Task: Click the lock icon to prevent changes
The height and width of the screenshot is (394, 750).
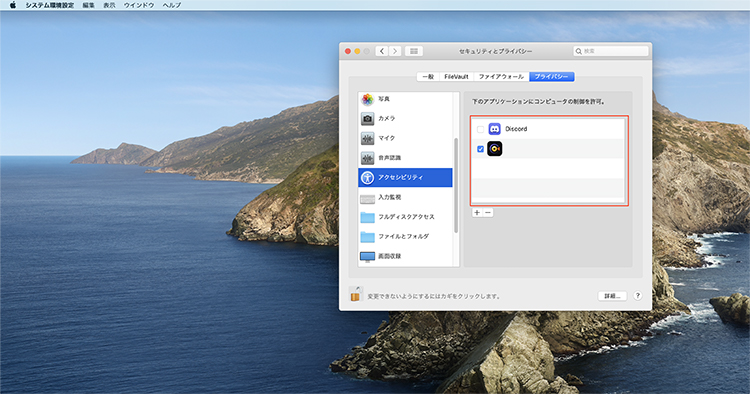Action: pos(355,294)
